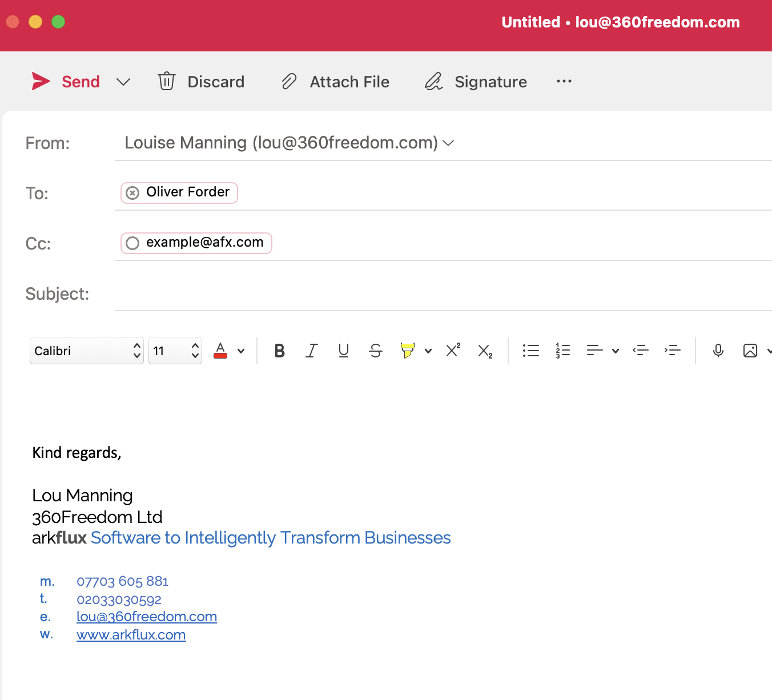Click into the Subject field
Viewport: 772px width, 700px height.
click(x=440, y=294)
